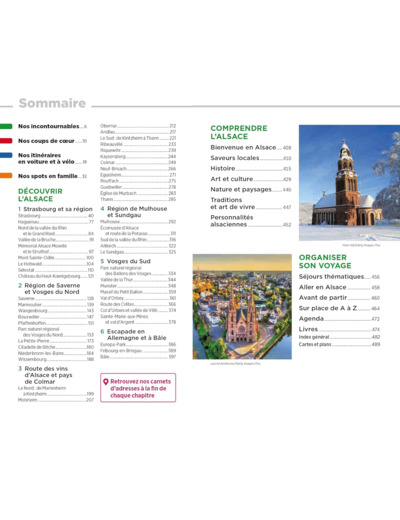Go to chapter '2 Région de Saverne et Vosges du Nord'
The width and height of the screenshot is (400, 520).
[x=49, y=289]
